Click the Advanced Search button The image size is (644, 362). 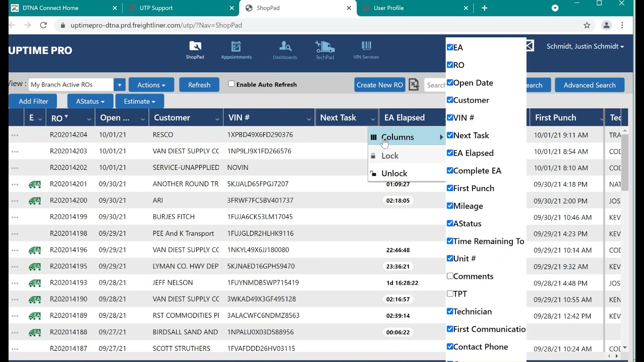point(589,85)
